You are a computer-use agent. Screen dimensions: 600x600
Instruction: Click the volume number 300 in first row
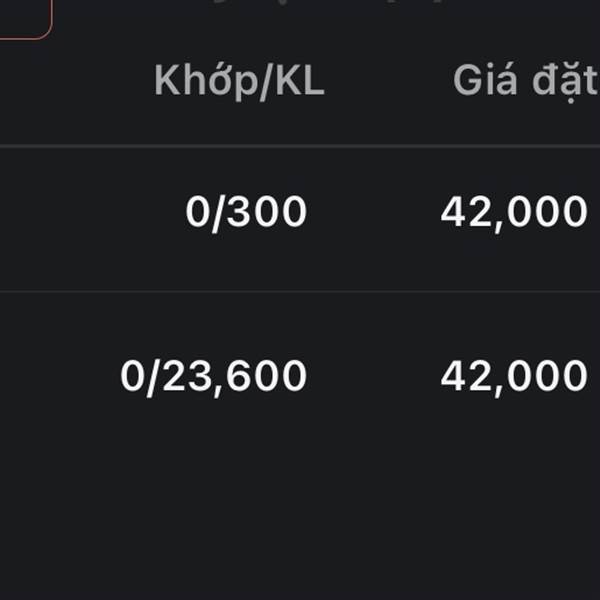(267, 212)
